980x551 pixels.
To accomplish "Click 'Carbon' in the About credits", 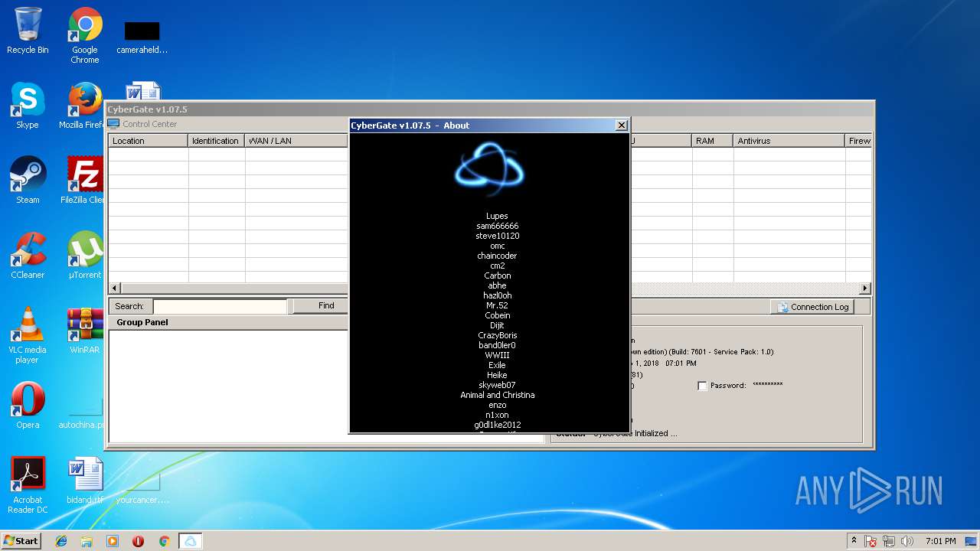I will pyautogui.click(x=497, y=275).
